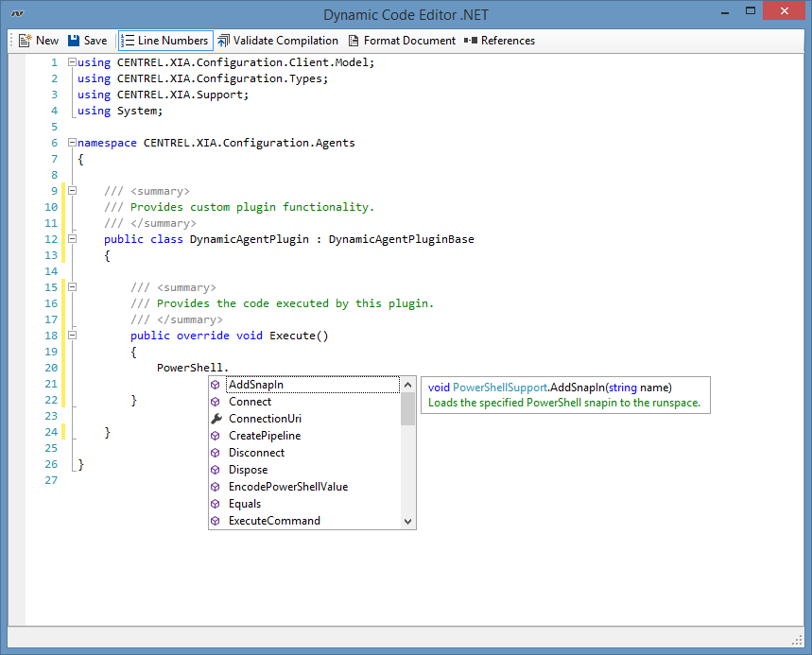Click the References icon
Screen dimensions: 812x655
point(471,41)
